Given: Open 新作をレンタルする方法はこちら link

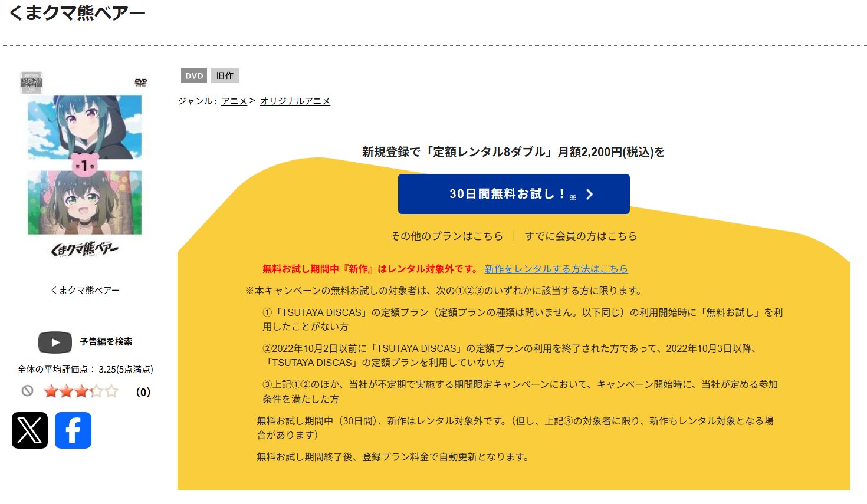Looking at the screenshot, I should [556, 268].
